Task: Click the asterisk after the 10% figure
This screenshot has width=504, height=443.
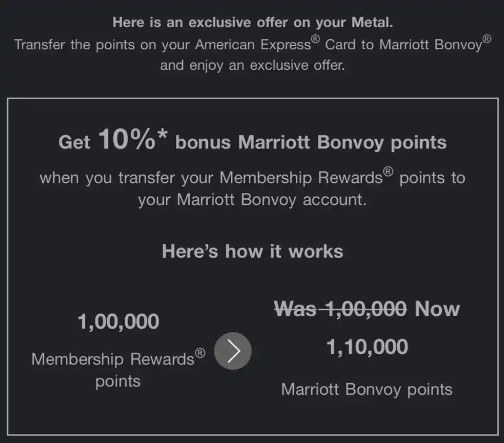Action: [163, 137]
